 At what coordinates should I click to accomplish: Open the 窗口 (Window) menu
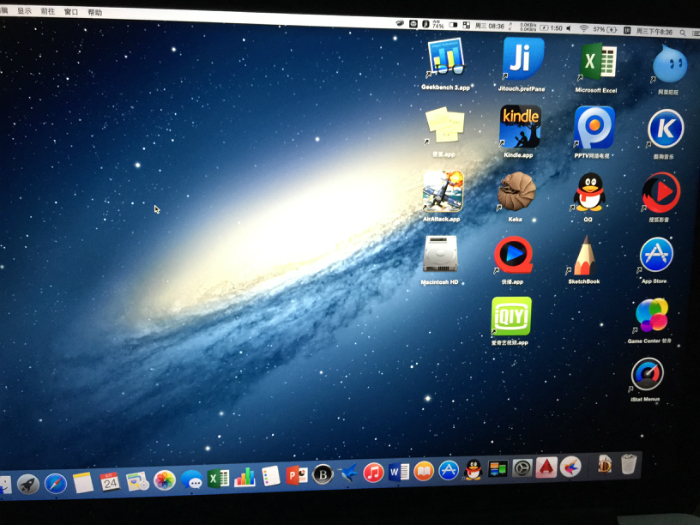[71, 13]
